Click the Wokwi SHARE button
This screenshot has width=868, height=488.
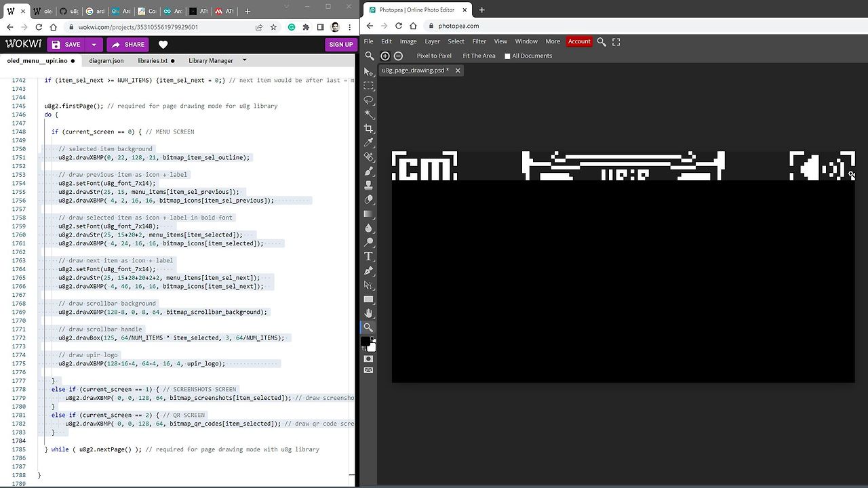pyautogui.click(x=128, y=45)
